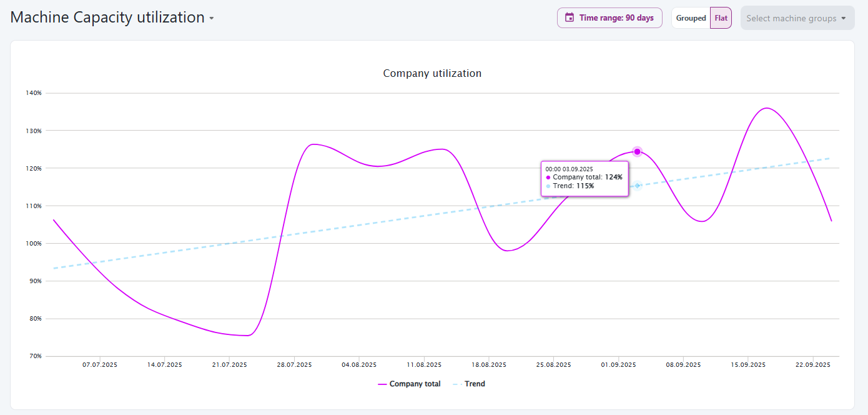Select the Flat view toggle
The width and height of the screenshot is (868, 415).
[x=721, y=18]
